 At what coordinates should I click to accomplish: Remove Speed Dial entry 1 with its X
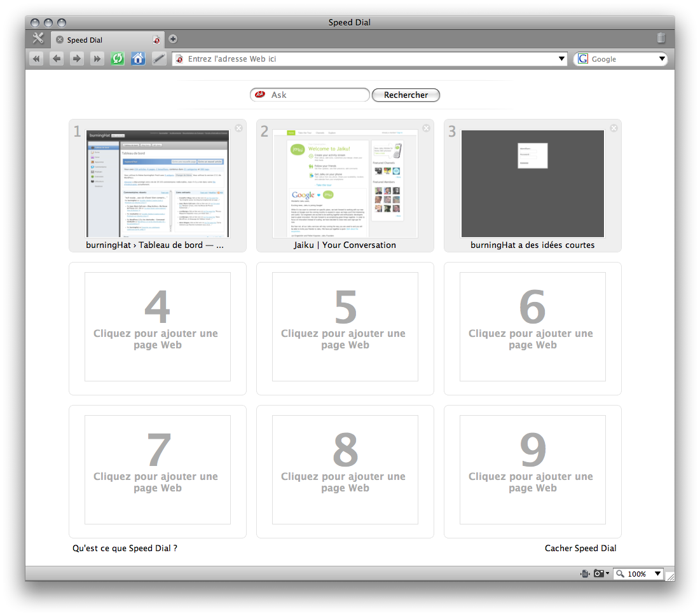tap(239, 128)
